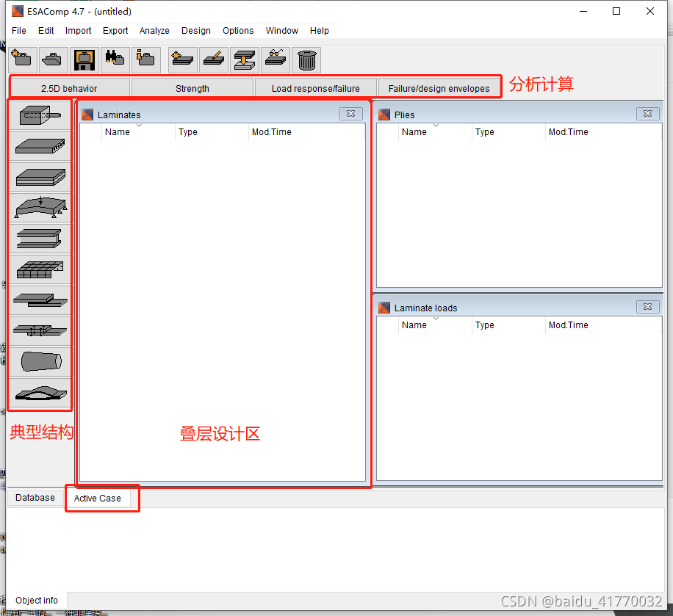Sort Laminates list by Name column

click(139, 131)
